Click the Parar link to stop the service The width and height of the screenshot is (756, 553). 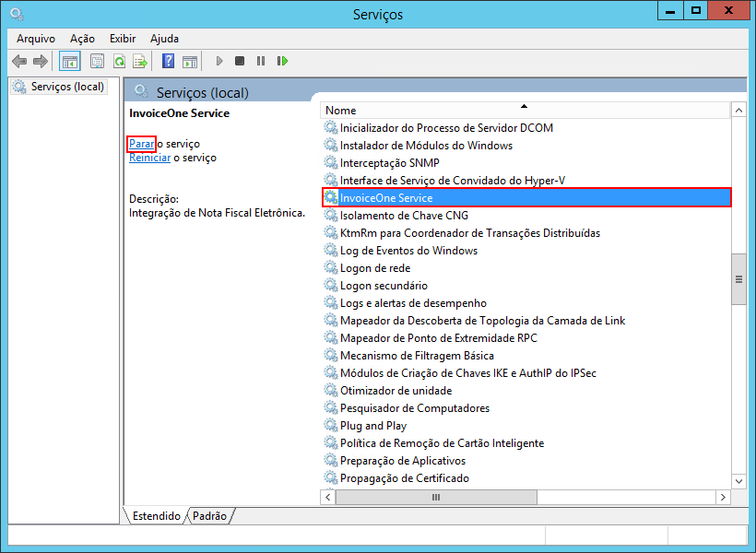tap(142, 144)
